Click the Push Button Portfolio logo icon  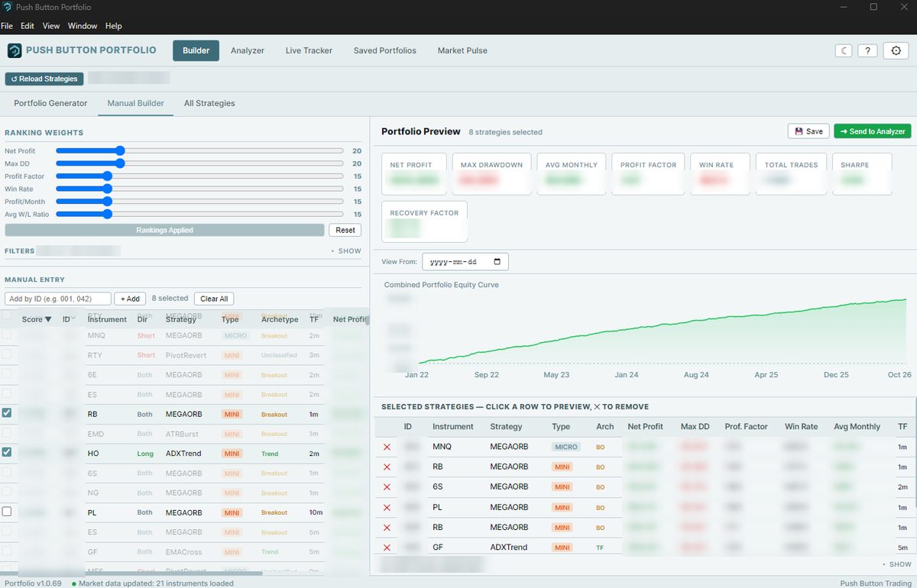click(15, 50)
